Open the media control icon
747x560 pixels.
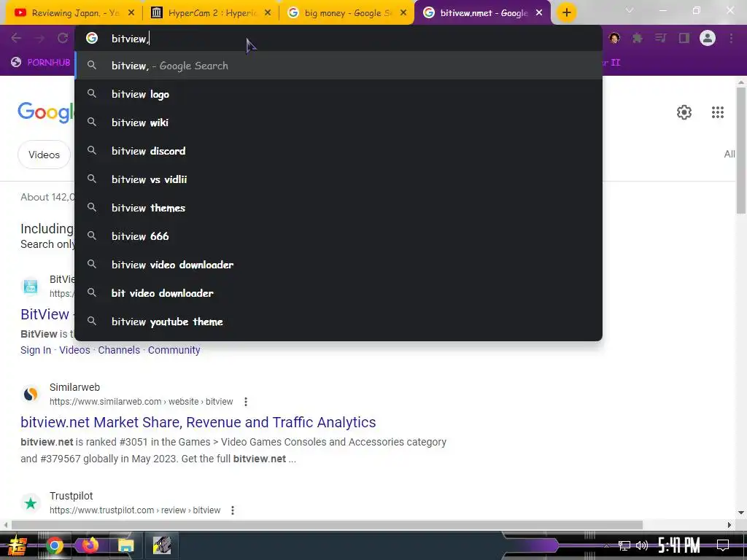click(660, 38)
